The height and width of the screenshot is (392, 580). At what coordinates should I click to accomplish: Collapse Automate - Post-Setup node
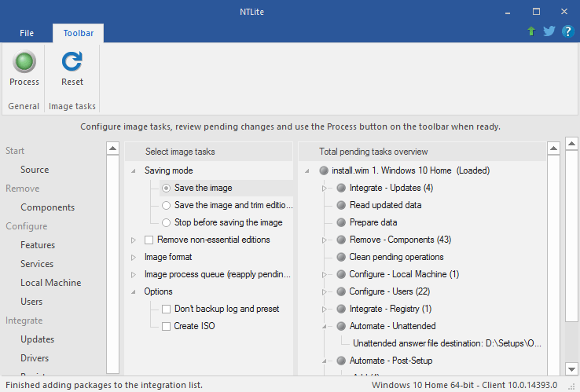324,361
